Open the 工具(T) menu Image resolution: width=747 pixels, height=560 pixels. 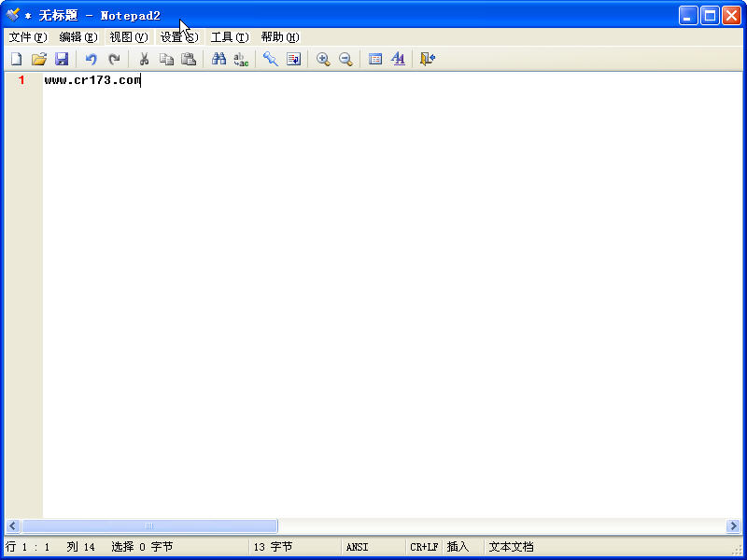(x=230, y=37)
